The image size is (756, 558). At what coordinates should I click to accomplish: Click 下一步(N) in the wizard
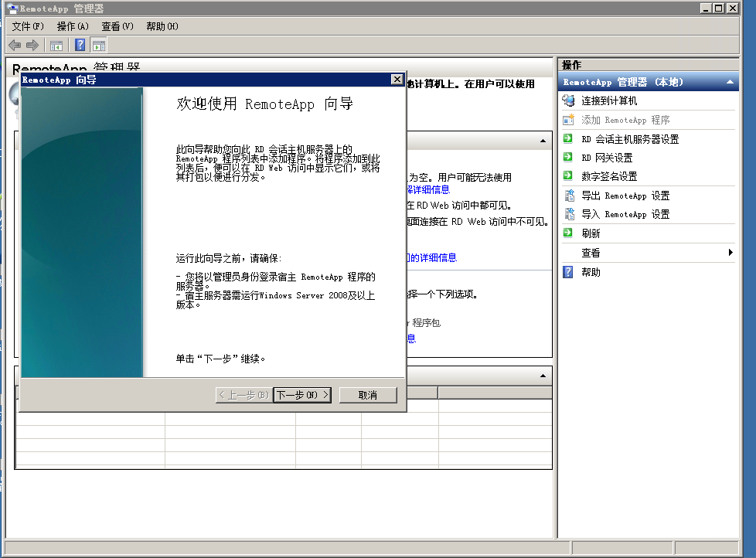click(302, 395)
